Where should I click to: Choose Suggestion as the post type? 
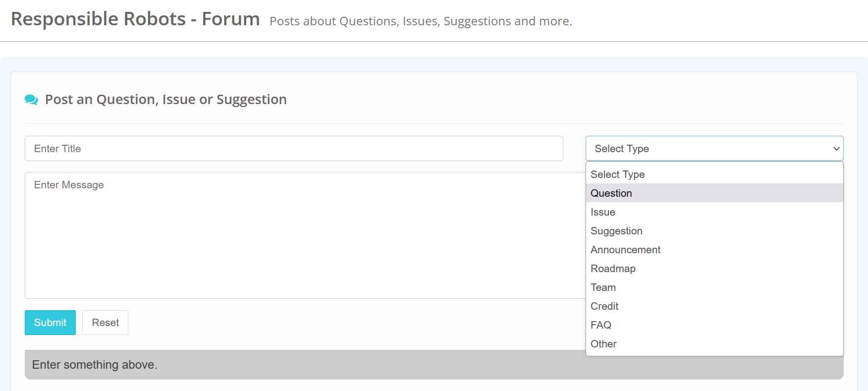pos(616,231)
